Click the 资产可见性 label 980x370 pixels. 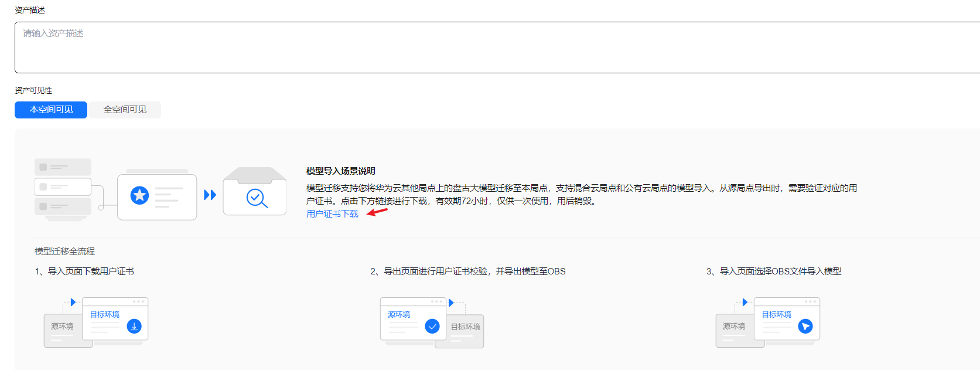coord(33,90)
